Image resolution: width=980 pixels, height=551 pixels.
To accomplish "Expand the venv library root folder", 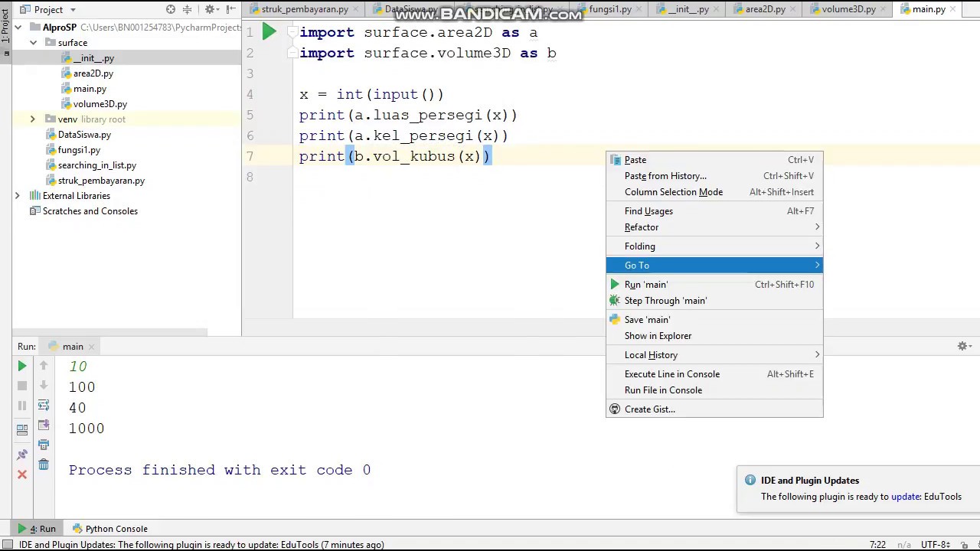I will [x=33, y=119].
